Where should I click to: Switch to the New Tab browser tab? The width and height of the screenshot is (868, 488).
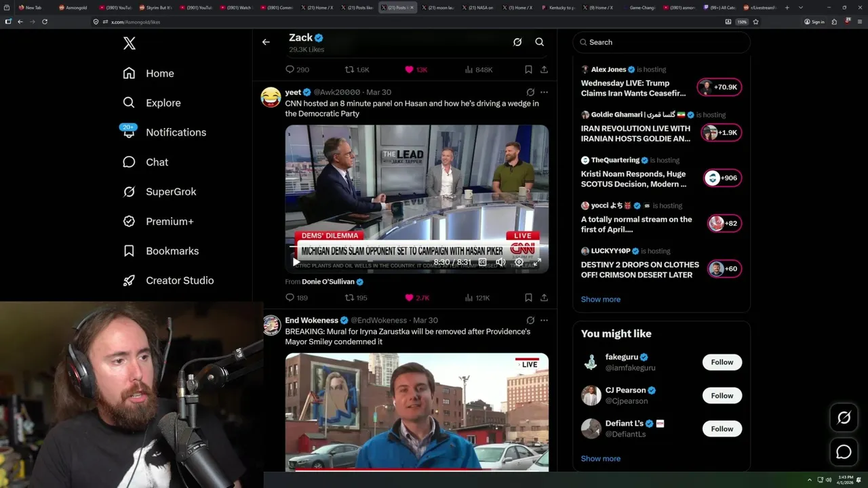coord(33,7)
